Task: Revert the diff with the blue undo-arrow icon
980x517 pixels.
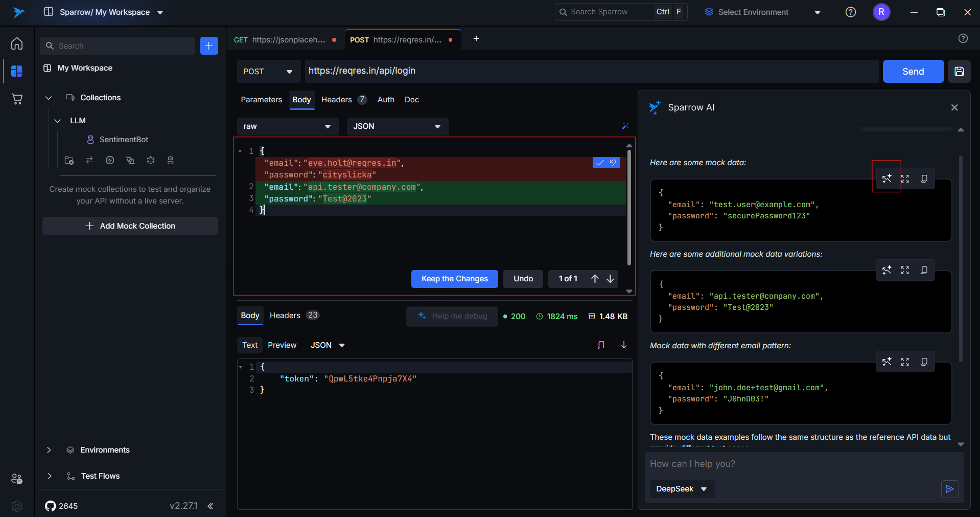Action: tap(613, 163)
